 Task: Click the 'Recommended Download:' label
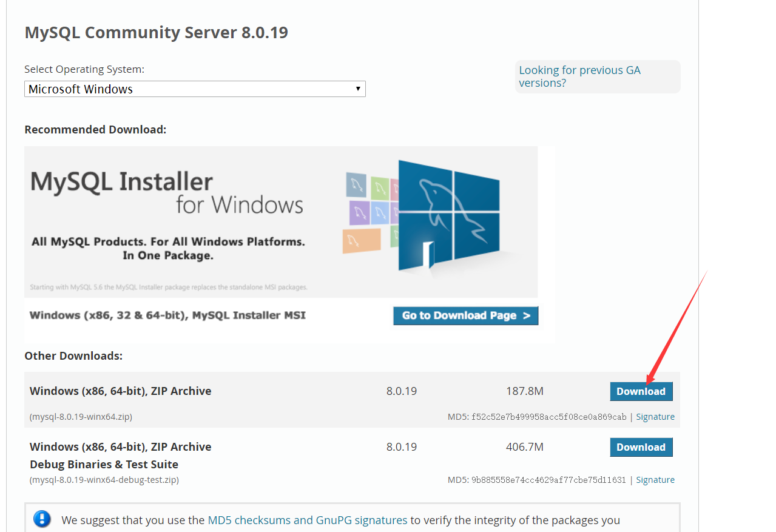(x=95, y=130)
